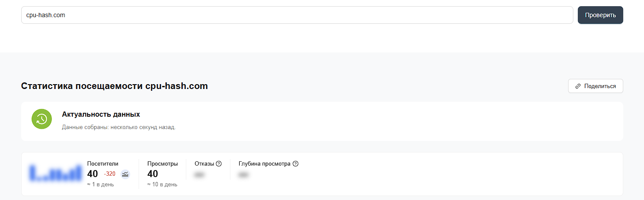Viewport: 644px width, 200px height.
Task: Click the green clock history icon
Action: click(42, 119)
